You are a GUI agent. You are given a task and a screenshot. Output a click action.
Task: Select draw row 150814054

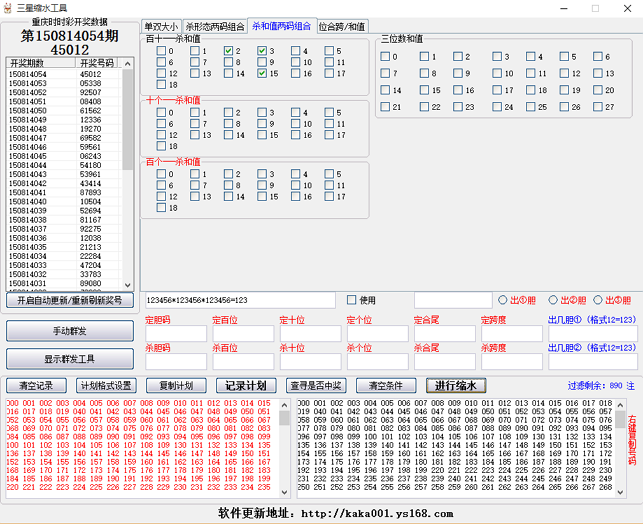click(64, 74)
